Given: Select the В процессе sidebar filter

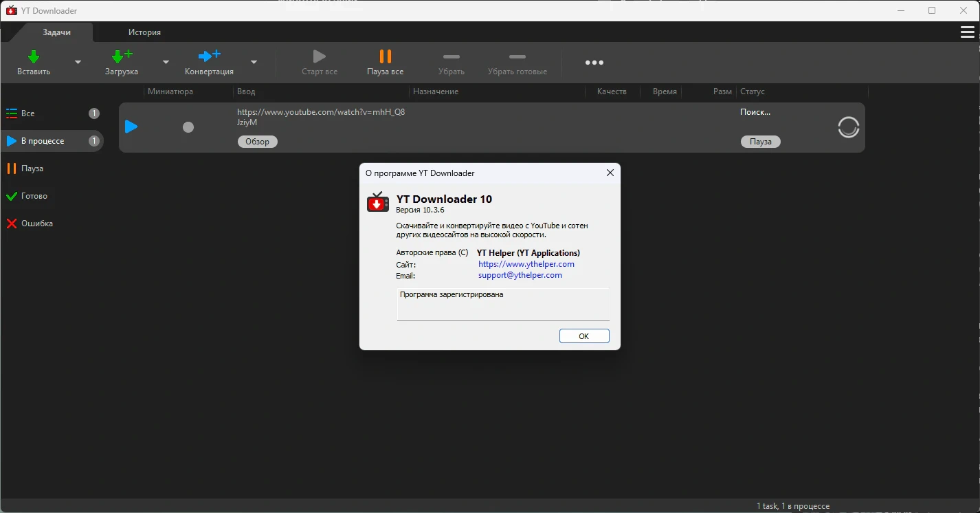Looking at the screenshot, I should (52, 141).
